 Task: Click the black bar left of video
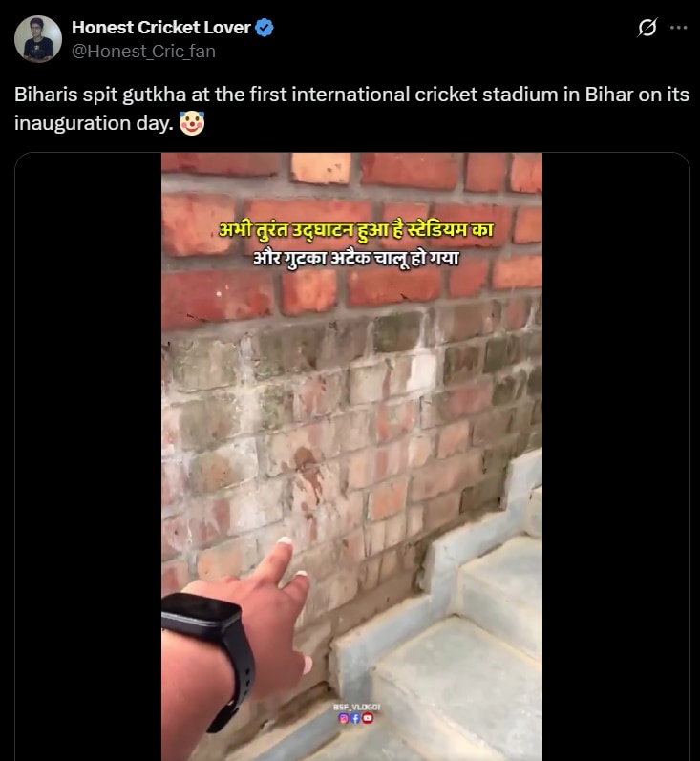click(89, 456)
